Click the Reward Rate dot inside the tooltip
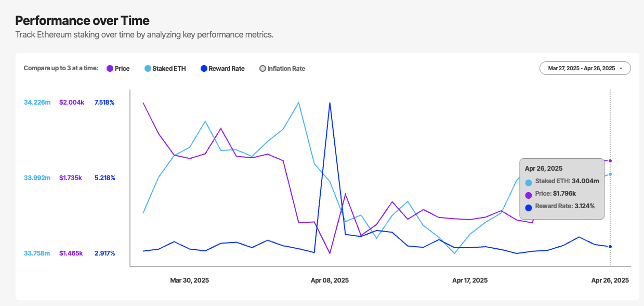The image size is (644, 306). 529,208
